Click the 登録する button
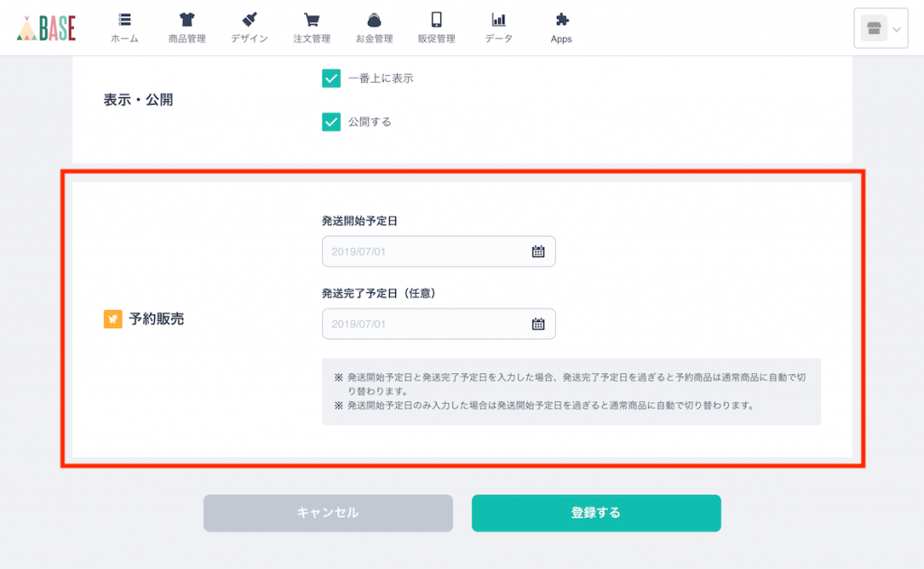This screenshot has width=924, height=569. pos(596,513)
